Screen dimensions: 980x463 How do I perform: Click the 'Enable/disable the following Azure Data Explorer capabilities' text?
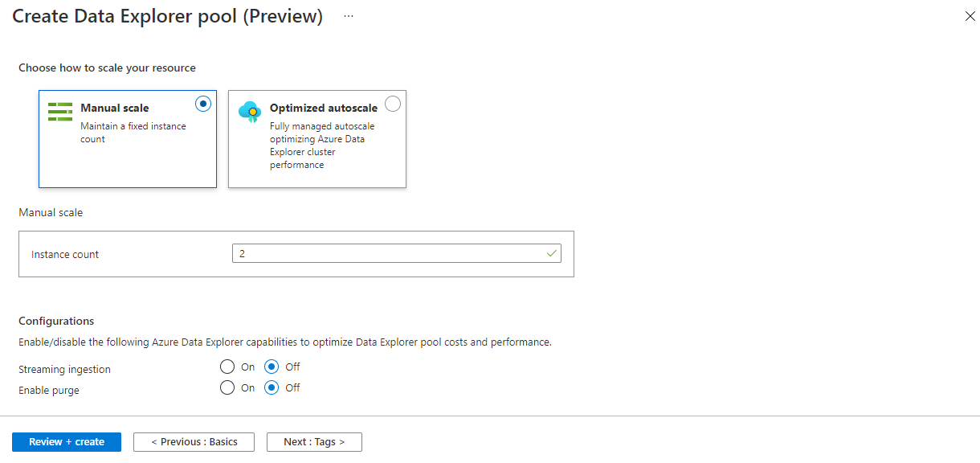(x=285, y=342)
